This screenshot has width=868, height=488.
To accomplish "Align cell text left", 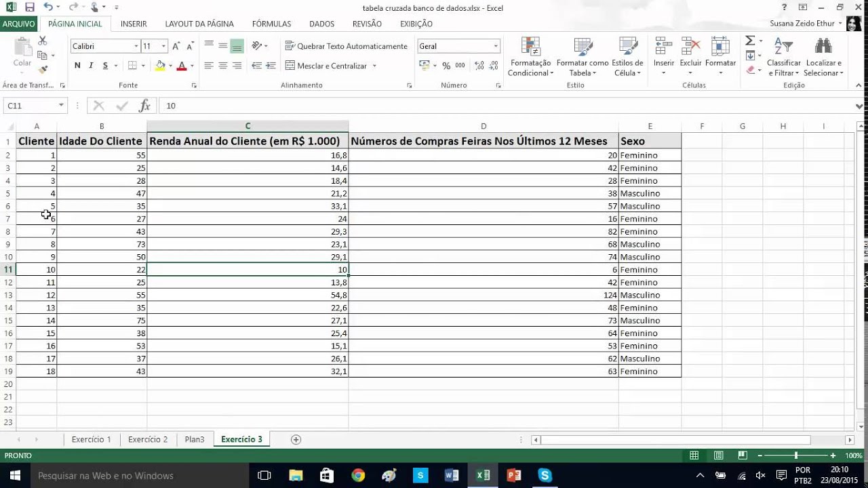I will click(x=209, y=66).
